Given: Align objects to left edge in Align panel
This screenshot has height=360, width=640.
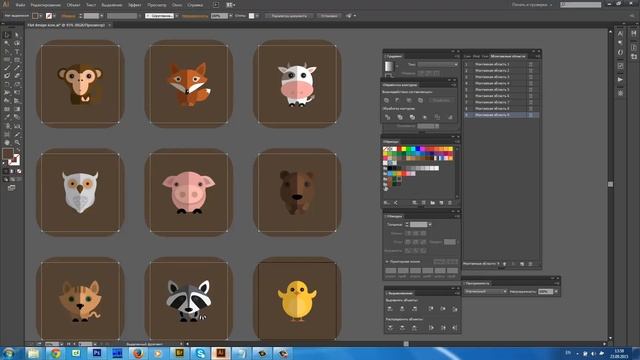Looking at the screenshot, I should click(390, 309).
